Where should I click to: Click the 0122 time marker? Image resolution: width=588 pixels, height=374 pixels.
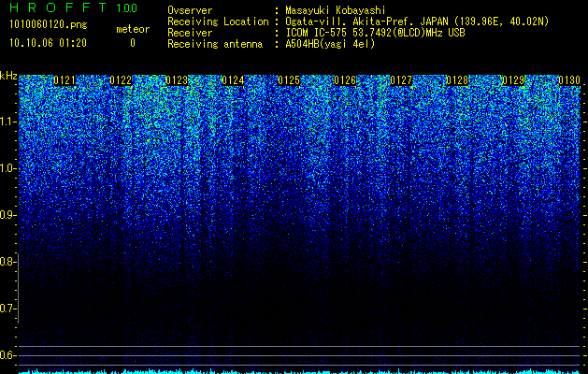[121, 80]
